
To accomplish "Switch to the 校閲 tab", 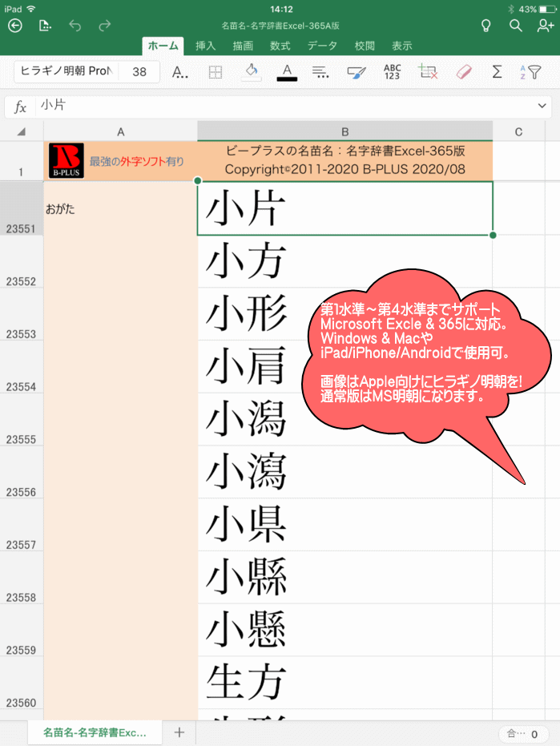I will point(365,46).
